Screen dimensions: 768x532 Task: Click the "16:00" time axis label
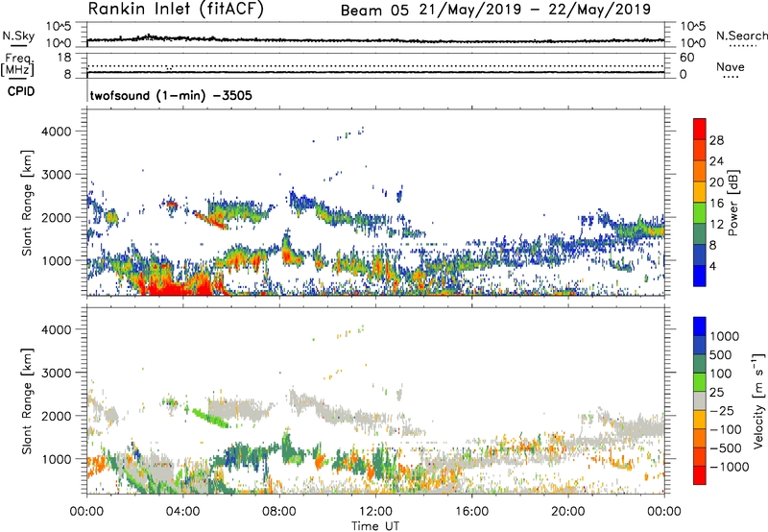(471, 512)
